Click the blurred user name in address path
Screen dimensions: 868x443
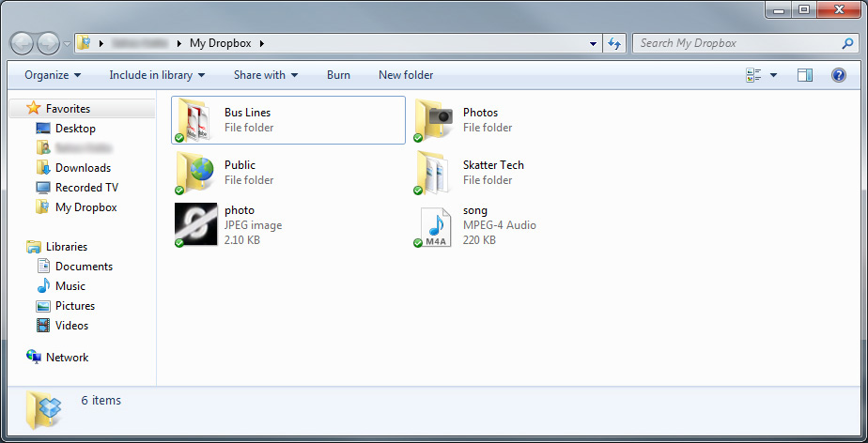[x=140, y=43]
